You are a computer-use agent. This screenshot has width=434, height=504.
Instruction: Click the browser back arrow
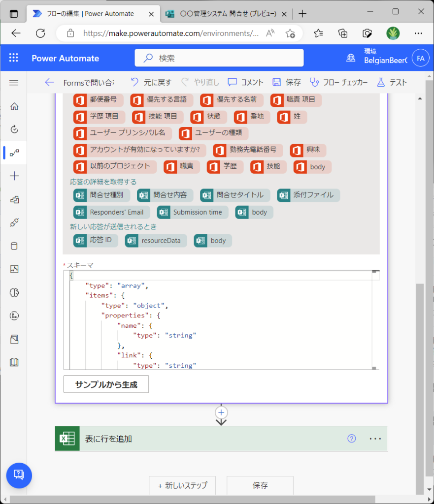click(16, 33)
